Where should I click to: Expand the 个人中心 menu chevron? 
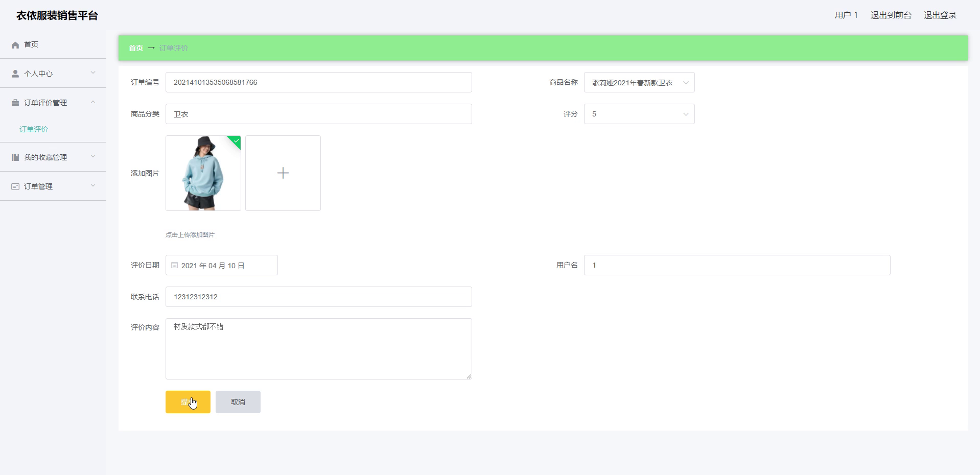[93, 73]
